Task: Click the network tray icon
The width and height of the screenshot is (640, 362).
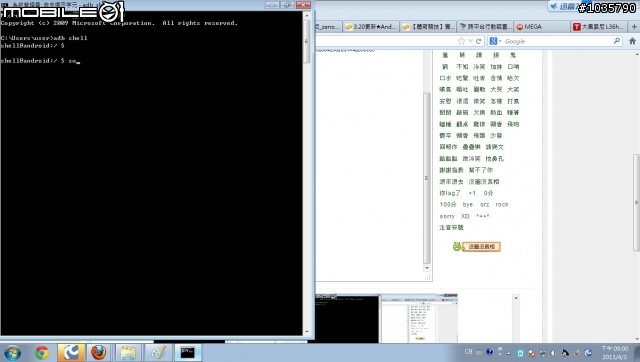Action: coord(542,353)
